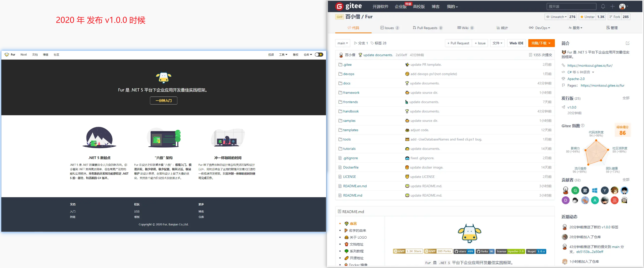Click the Fork button
This screenshot has height=268, width=644.
(x=615, y=17)
